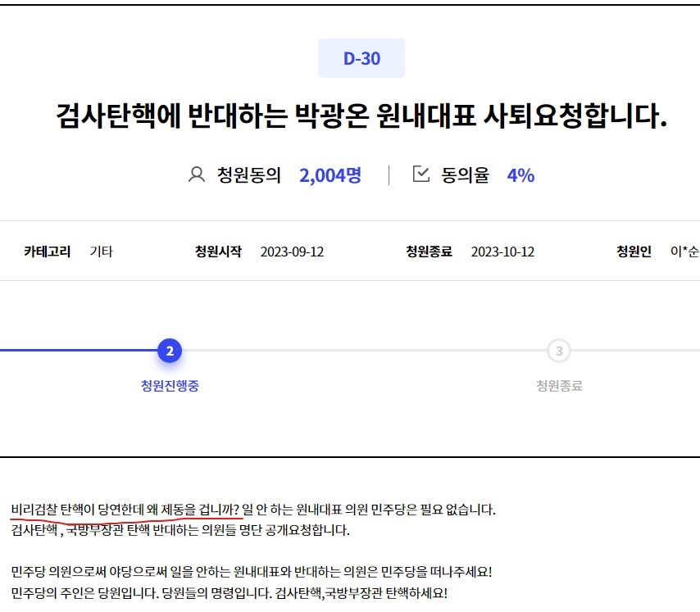This screenshot has height=612, width=700.
Task: Click the petition title about 박광온 원내대표
Action: (361, 116)
